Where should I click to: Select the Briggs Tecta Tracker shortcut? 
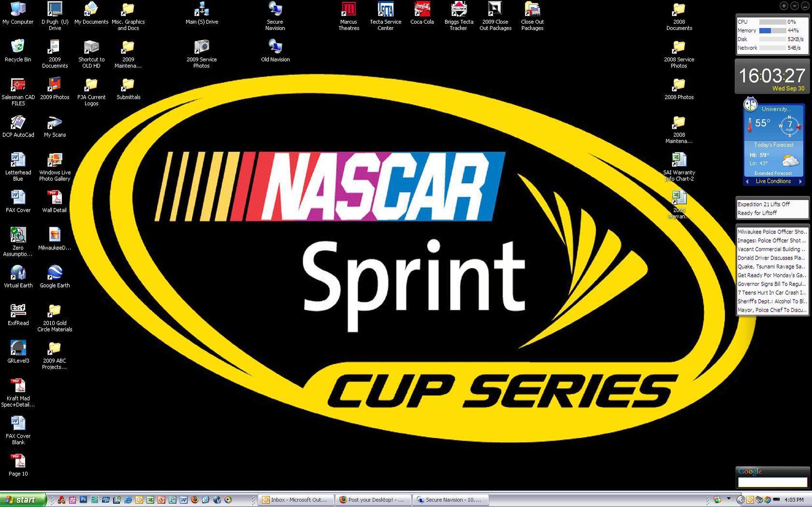pyautogui.click(x=459, y=16)
